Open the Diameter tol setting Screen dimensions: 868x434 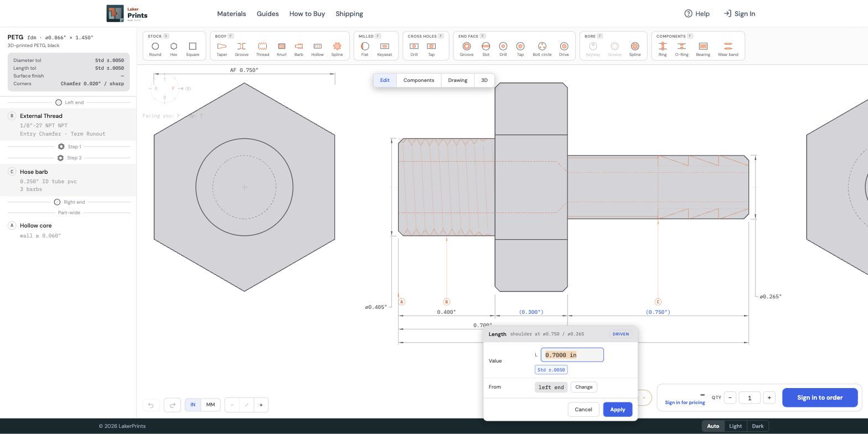69,60
